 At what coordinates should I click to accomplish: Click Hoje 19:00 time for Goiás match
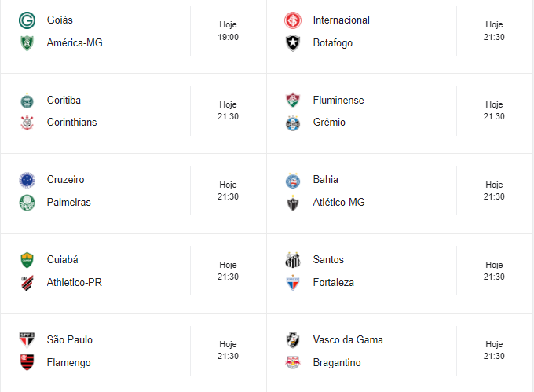229,31
